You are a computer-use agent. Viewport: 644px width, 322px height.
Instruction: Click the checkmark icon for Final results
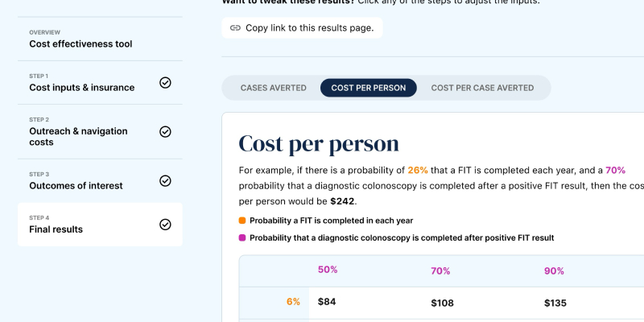coord(165,225)
